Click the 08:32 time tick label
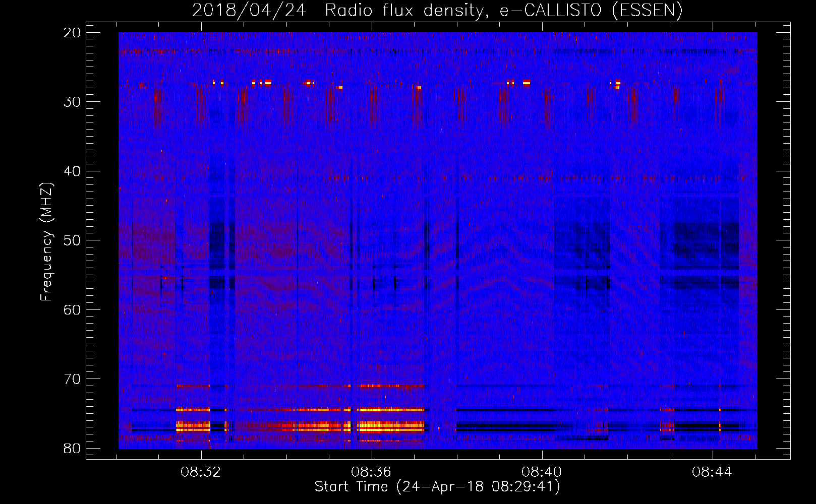816x504 pixels. (201, 472)
